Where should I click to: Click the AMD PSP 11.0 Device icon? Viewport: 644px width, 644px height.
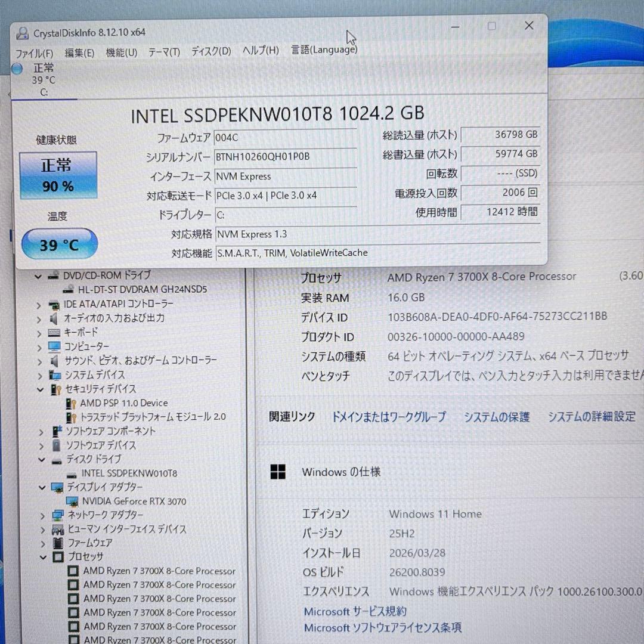tap(71, 403)
